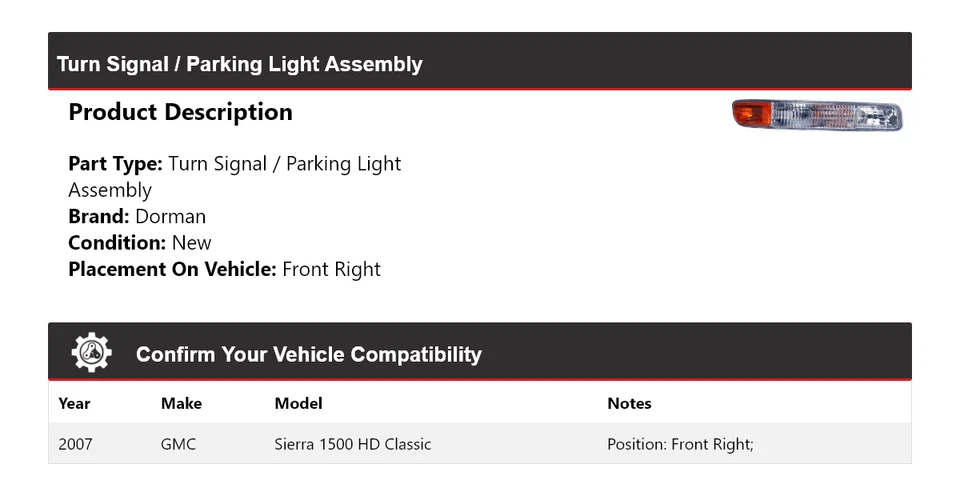Select the Condition New line
Screen dimensions: 960x496
[140, 242]
